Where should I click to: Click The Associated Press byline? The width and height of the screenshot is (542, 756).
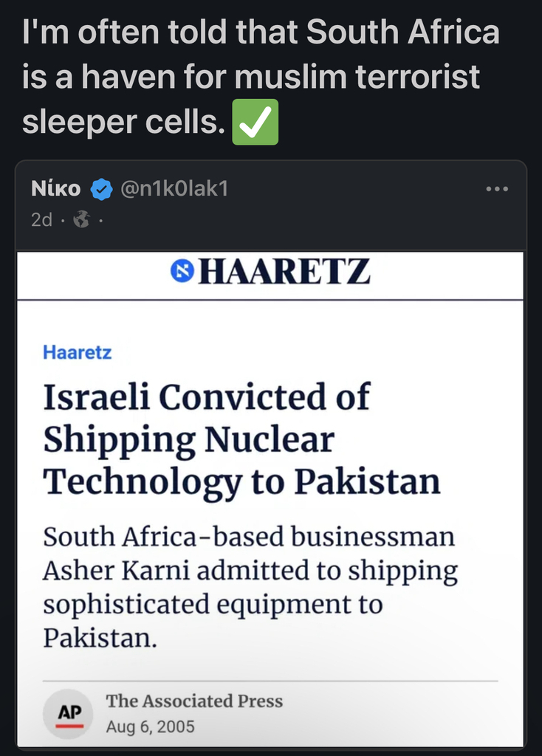coord(194,701)
